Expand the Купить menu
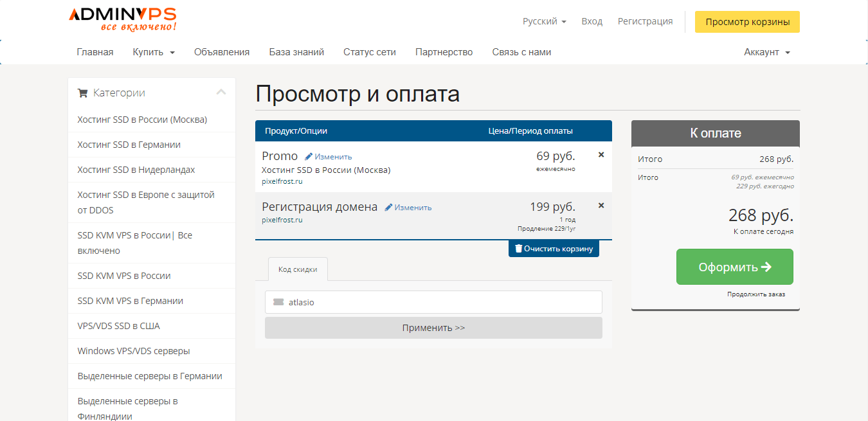Image resolution: width=868 pixels, height=421 pixels. pyautogui.click(x=154, y=52)
